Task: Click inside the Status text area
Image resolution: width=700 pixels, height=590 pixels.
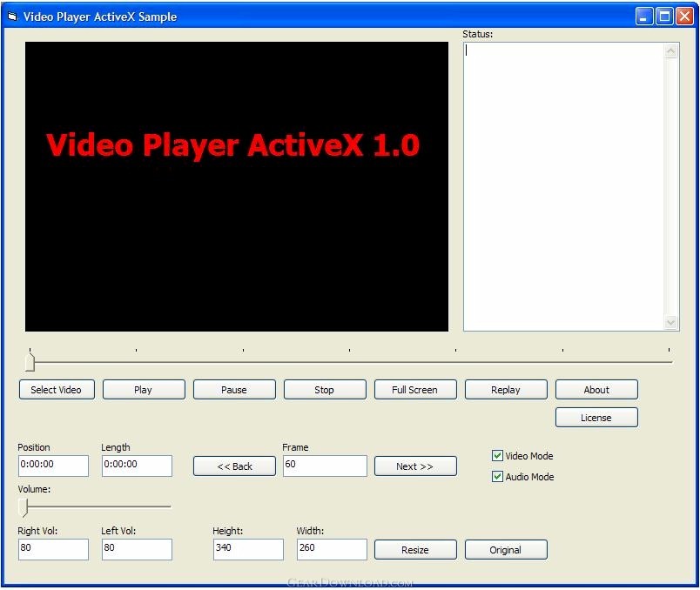Action: (x=564, y=186)
